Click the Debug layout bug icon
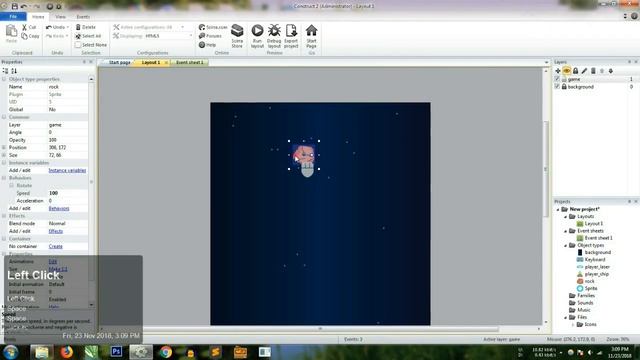640x360 pixels. pyautogui.click(x=274, y=31)
